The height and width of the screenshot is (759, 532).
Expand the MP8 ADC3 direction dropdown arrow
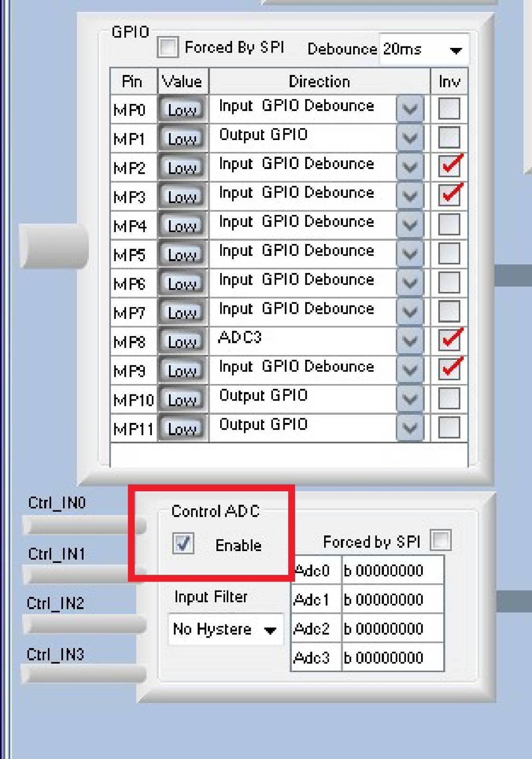[410, 341]
